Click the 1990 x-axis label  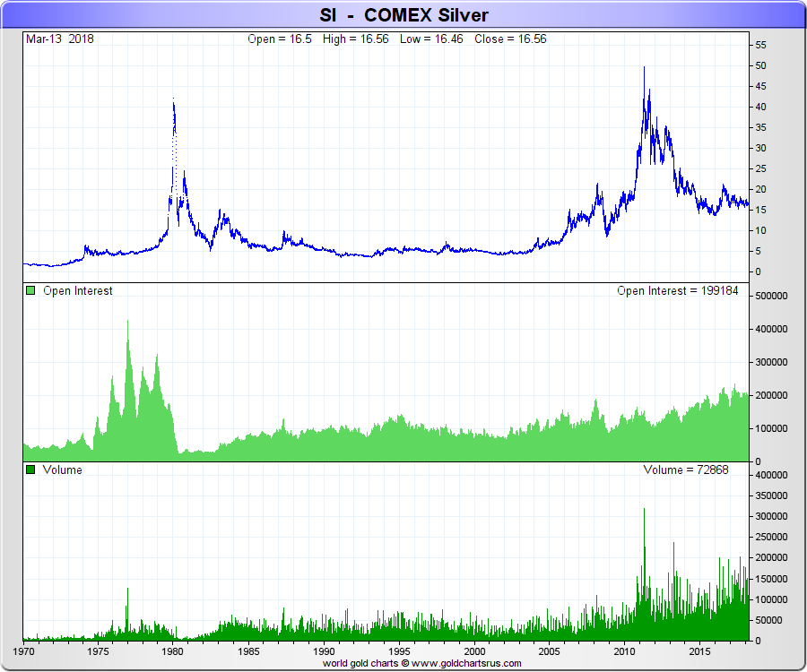click(x=324, y=651)
